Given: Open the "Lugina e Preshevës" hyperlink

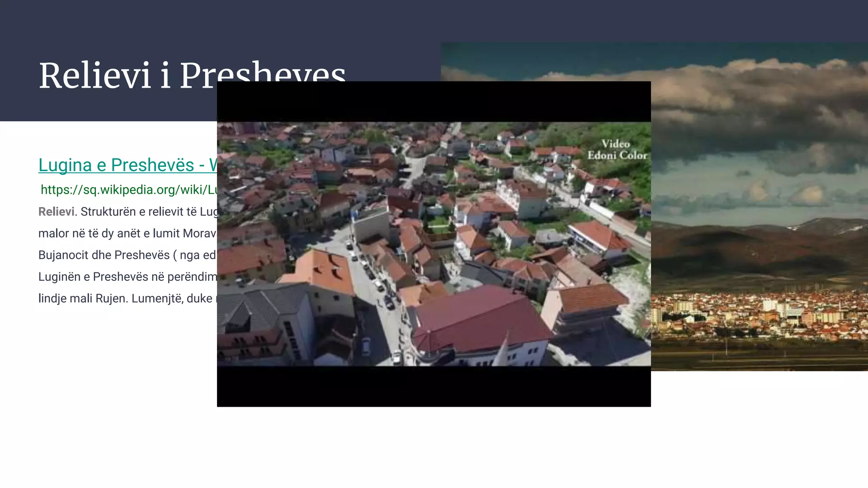Looking at the screenshot, I should click(x=127, y=165).
